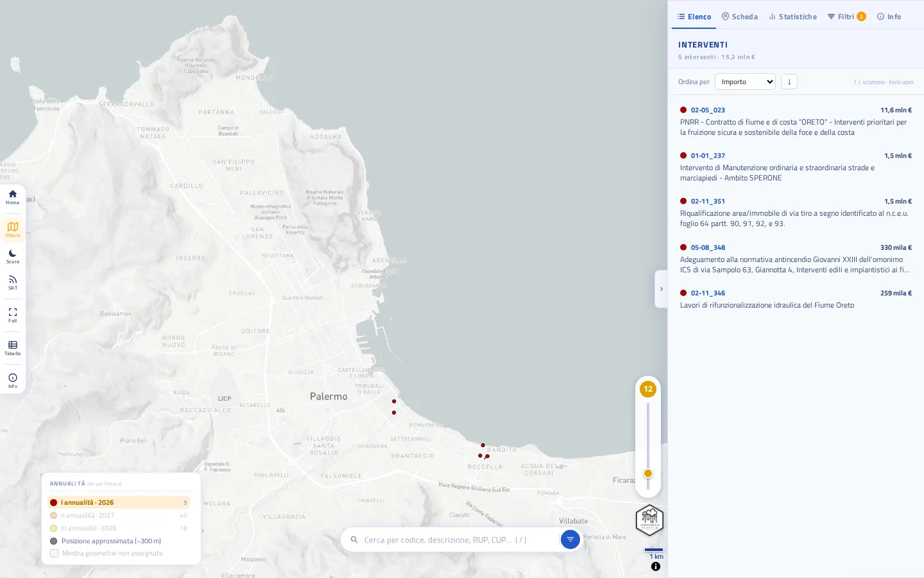Screen dimensions: 924x578
Task: Go to Home in left sidebar
Action: [x=12, y=197]
